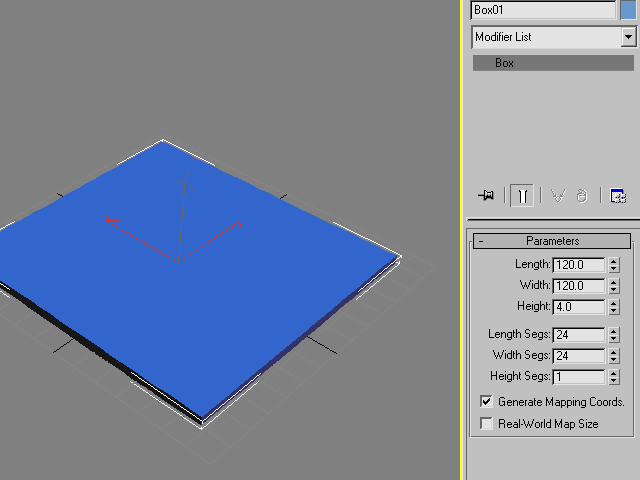Click Width Segs spinner arrows
The width and height of the screenshot is (640, 480).
click(613, 356)
